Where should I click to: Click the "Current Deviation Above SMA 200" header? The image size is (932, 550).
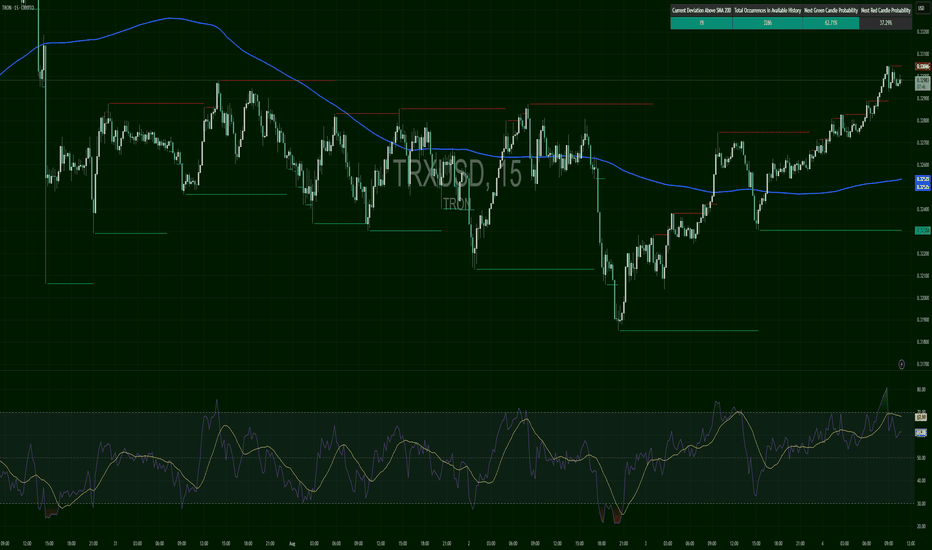click(x=701, y=10)
